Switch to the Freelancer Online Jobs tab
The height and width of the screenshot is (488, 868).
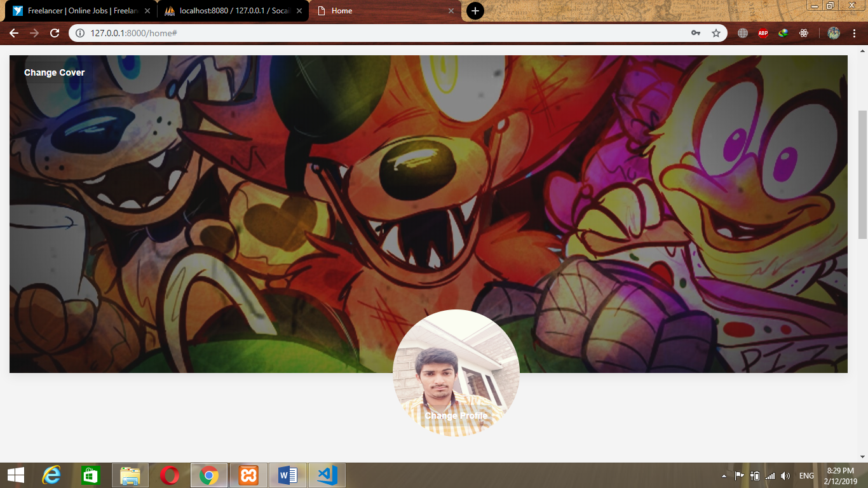tap(83, 11)
